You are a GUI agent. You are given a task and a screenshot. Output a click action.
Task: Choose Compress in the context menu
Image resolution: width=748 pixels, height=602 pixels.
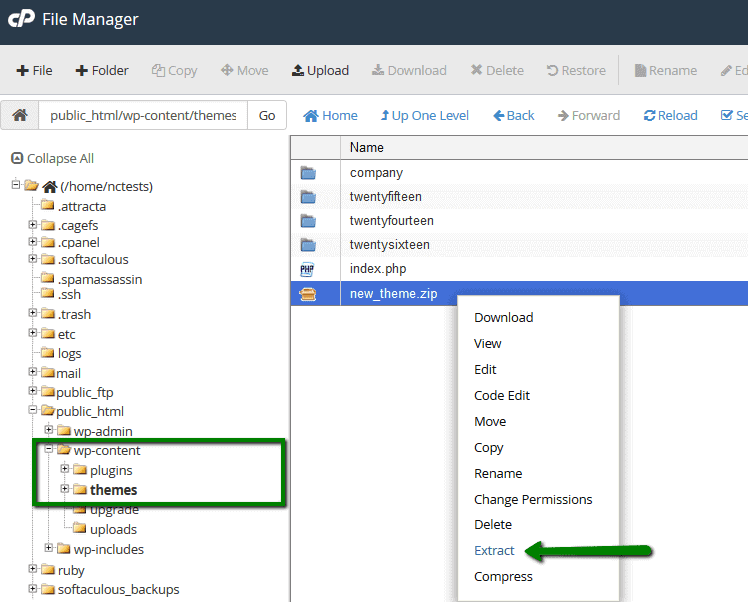[503, 576]
